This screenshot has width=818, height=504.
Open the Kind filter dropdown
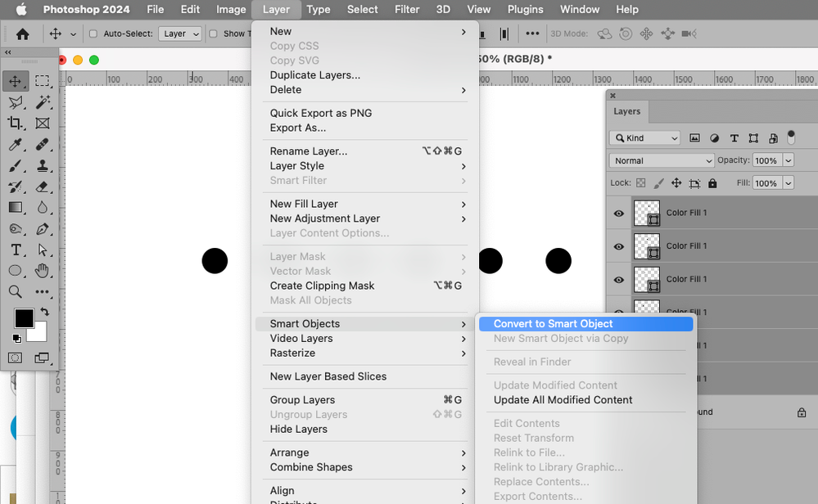(644, 137)
